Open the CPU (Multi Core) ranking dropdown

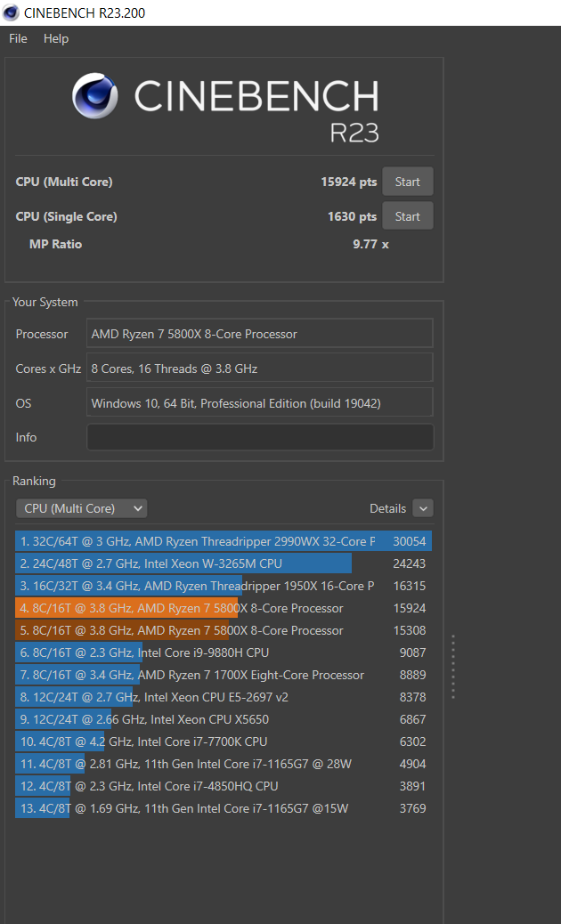pyautogui.click(x=81, y=508)
